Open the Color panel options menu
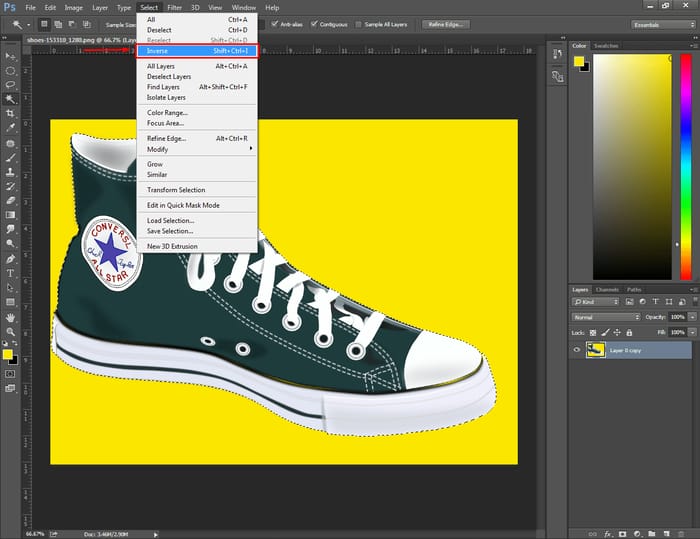 pyautogui.click(x=693, y=46)
